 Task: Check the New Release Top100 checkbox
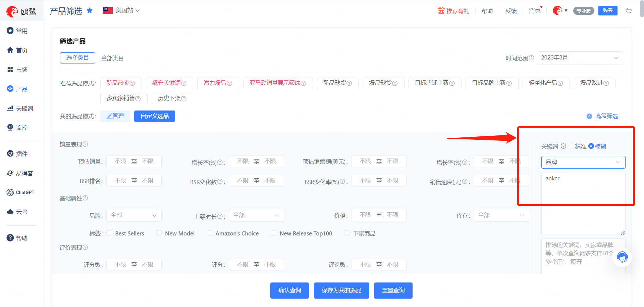[x=273, y=233]
